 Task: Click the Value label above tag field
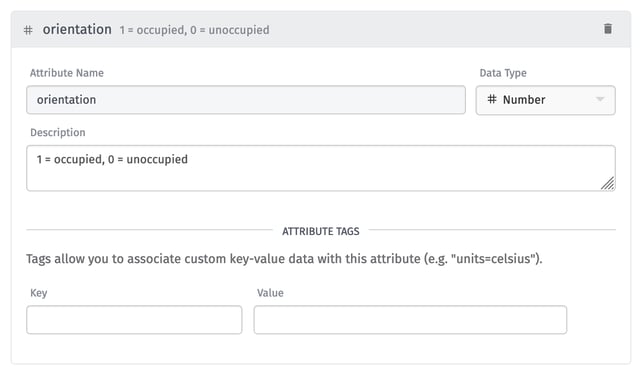tap(270, 293)
